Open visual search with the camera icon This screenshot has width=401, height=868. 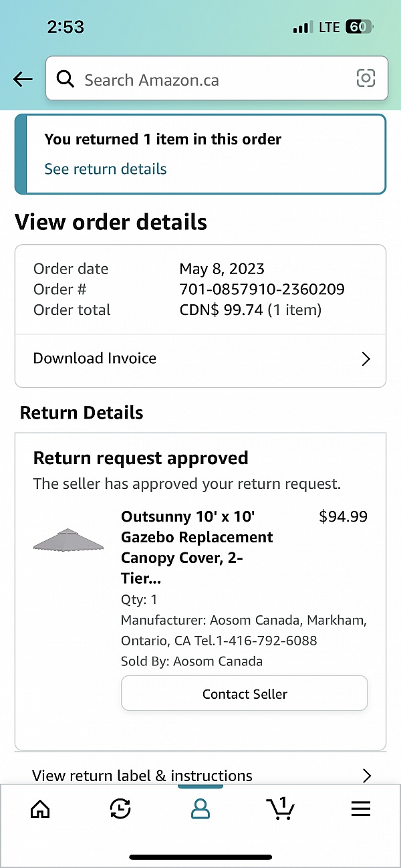[366, 78]
